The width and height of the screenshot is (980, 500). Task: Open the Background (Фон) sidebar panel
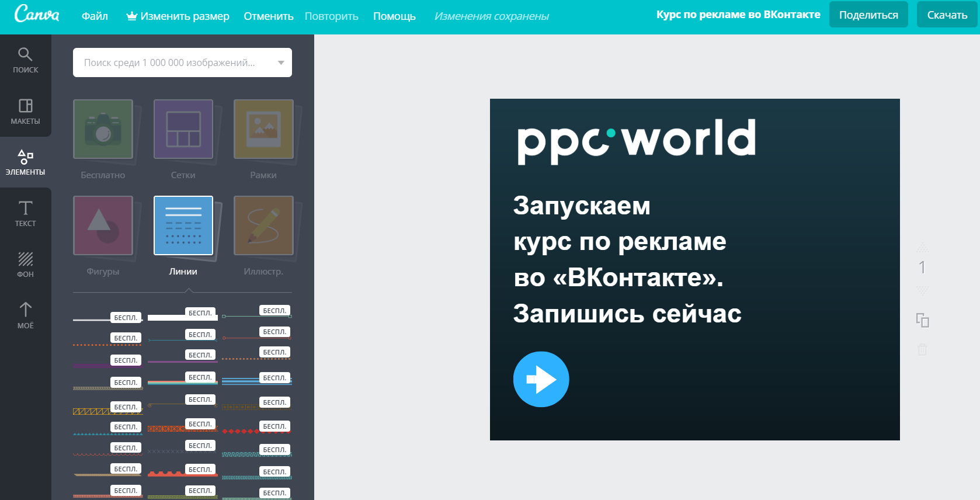(x=25, y=264)
